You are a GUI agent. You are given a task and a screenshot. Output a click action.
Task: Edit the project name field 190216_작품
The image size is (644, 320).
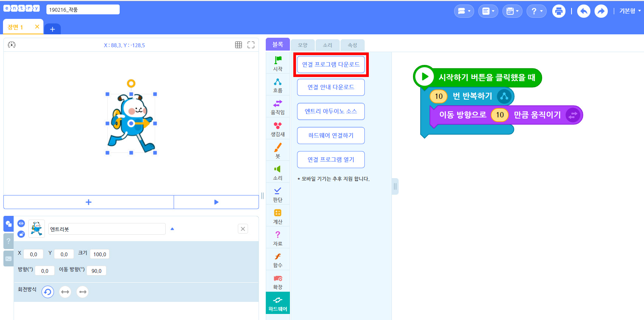click(x=83, y=9)
